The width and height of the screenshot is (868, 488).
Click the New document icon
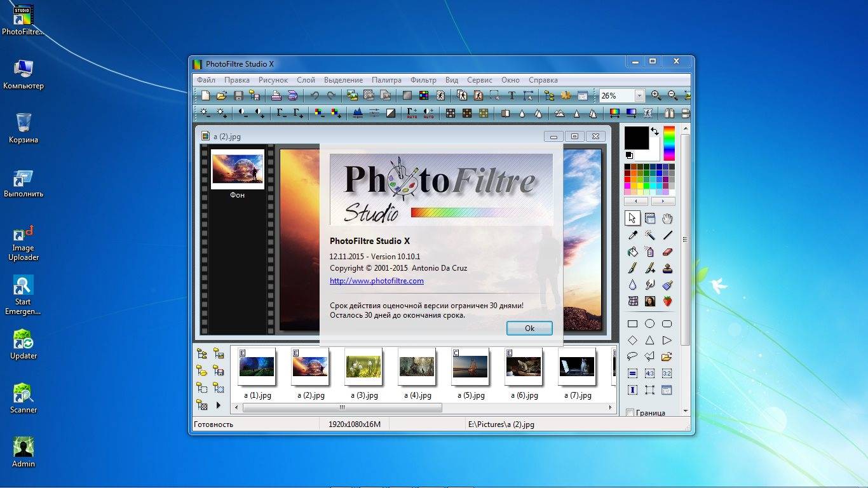point(205,95)
